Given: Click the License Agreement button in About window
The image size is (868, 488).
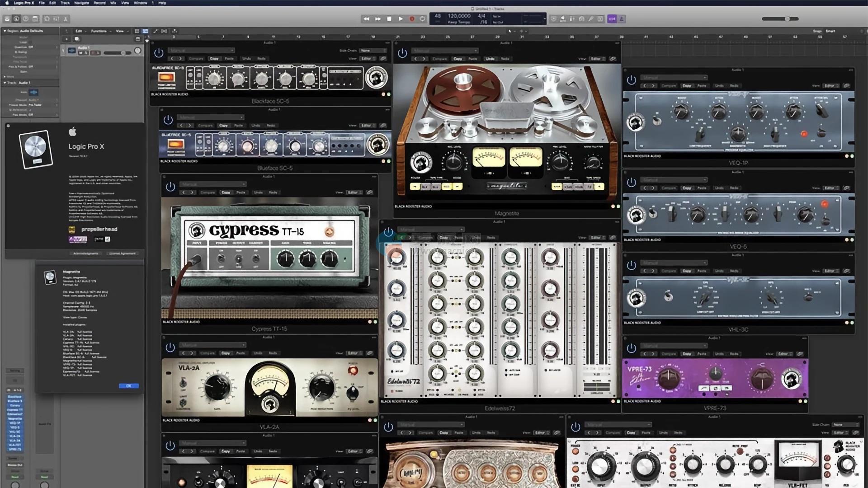Looking at the screenshot, I should click(x=122, y=253).
